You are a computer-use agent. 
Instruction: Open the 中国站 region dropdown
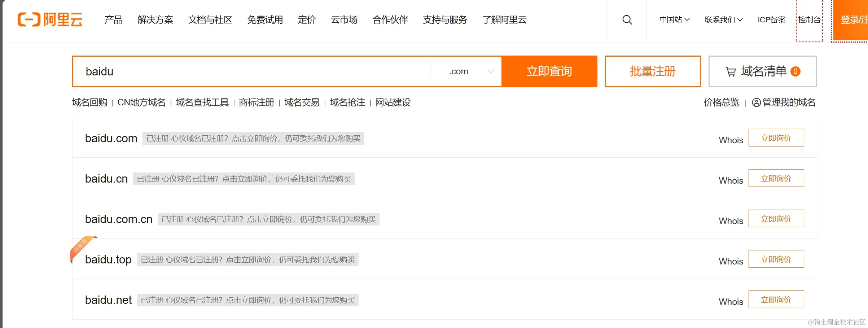(674, 19)
